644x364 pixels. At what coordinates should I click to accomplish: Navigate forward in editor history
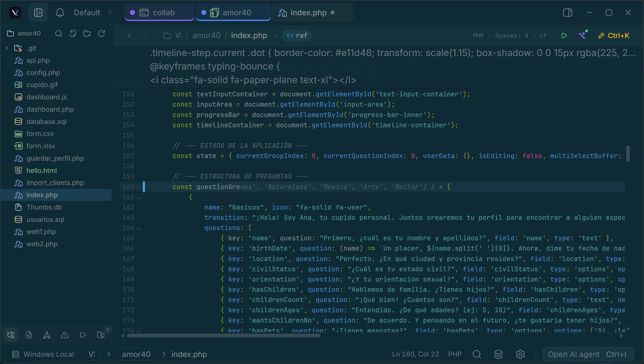pyautogui.click(x=146, y=36)
